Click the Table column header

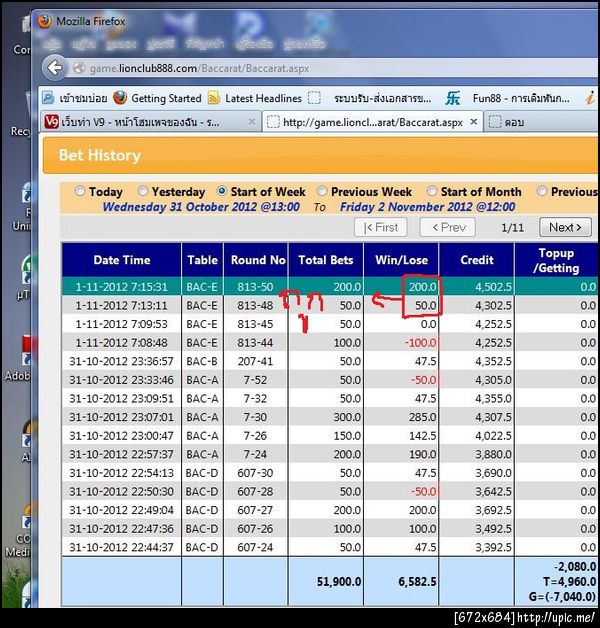[x=203, y=260]
